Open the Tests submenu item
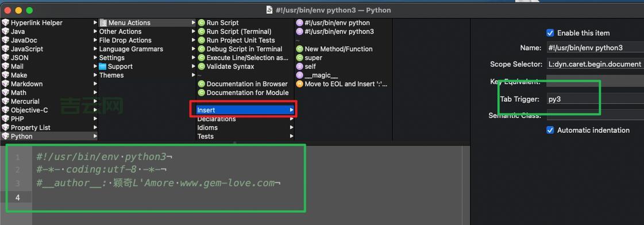The image size is (644, 225). point(245,136)
